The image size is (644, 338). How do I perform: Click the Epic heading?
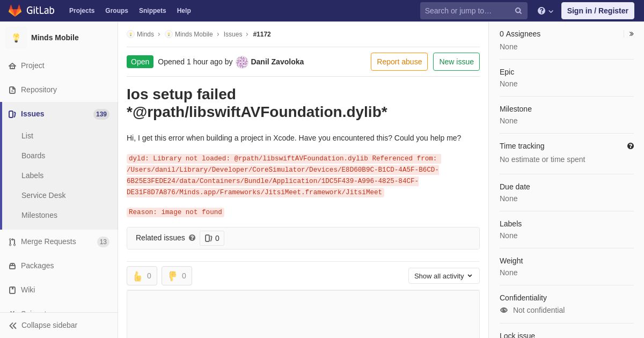tap(507, 72)
